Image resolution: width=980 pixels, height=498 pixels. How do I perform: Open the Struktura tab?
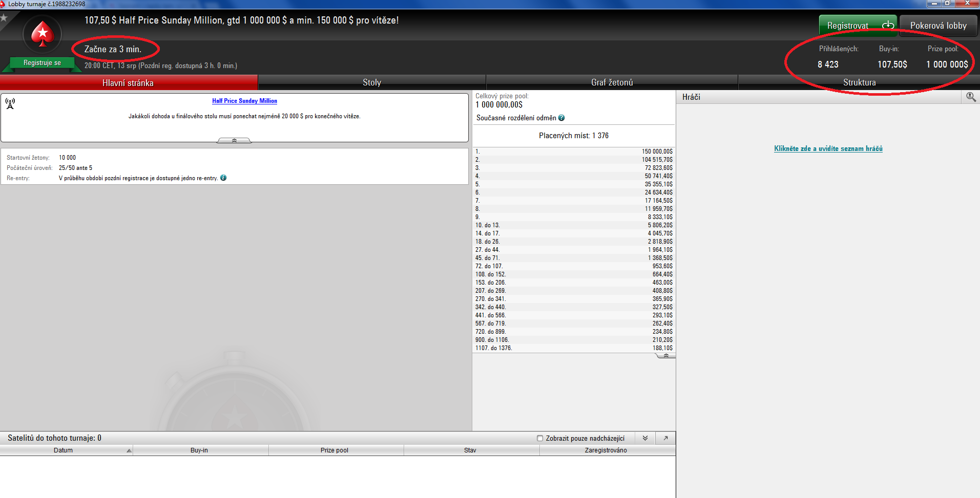(x=859, y=82)
